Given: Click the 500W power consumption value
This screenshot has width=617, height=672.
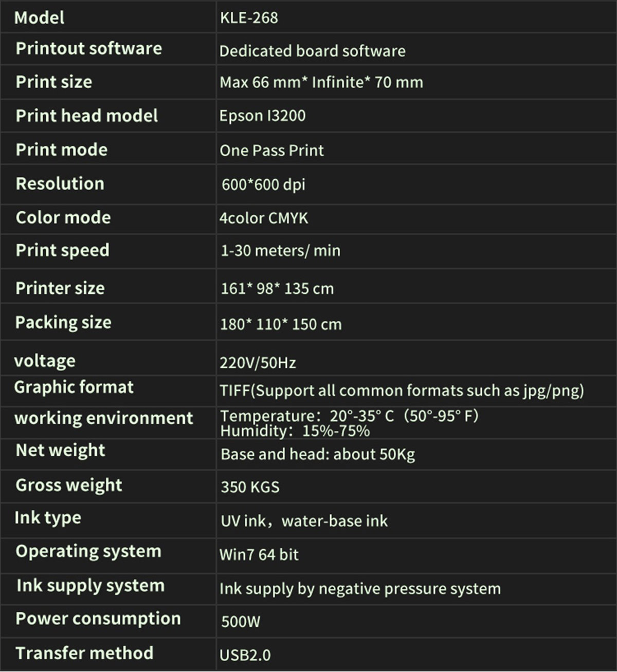Looking at the screenshot, I should pos(241,622).
